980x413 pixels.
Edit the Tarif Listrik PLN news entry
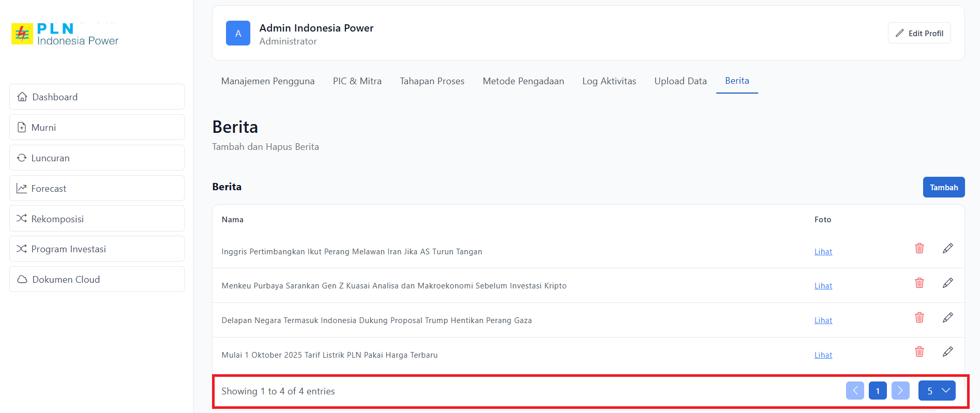(x=947, y=352)
